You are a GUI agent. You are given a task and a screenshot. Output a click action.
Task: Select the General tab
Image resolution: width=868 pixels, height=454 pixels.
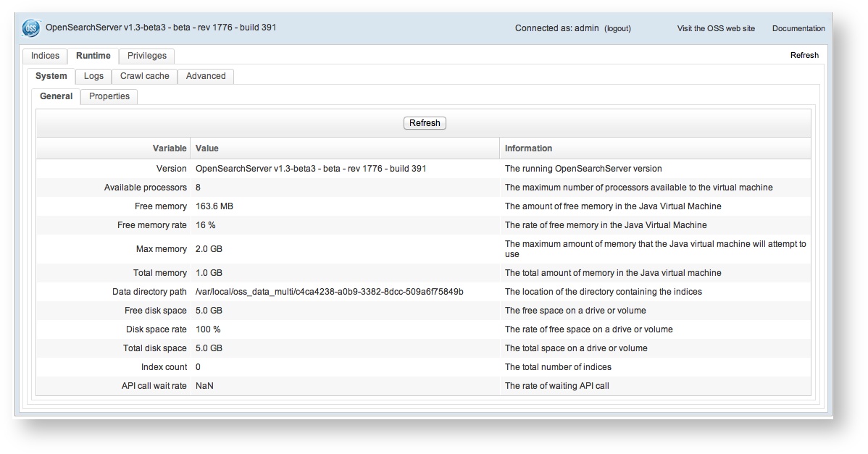(x=56, y=96)
